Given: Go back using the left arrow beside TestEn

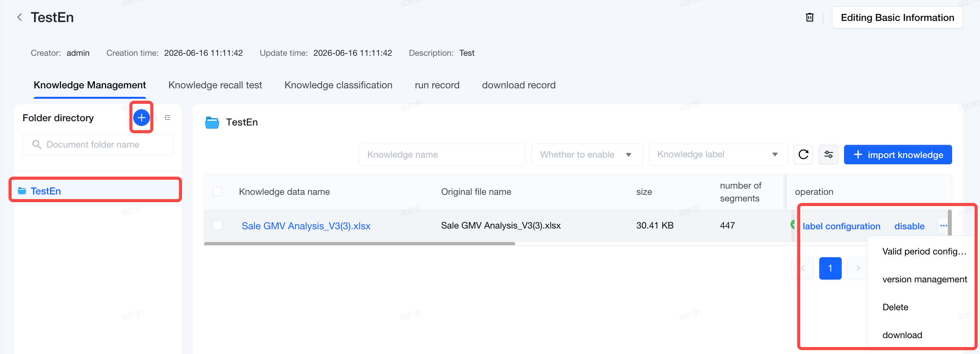Looking at the screenshot, I should pos(19,17).
